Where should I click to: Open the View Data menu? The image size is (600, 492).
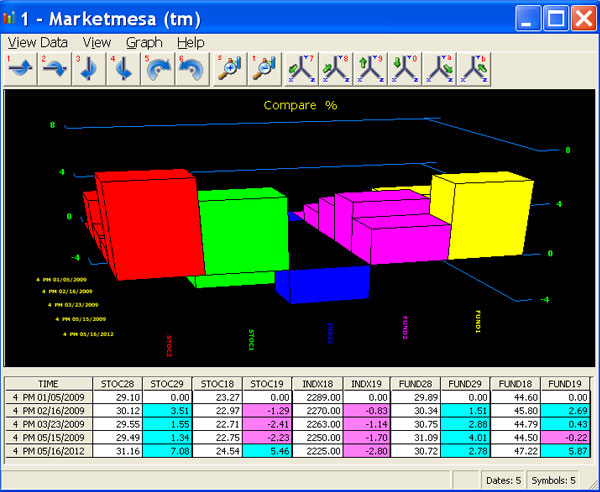pyautogui.click(x=38, y=43)
